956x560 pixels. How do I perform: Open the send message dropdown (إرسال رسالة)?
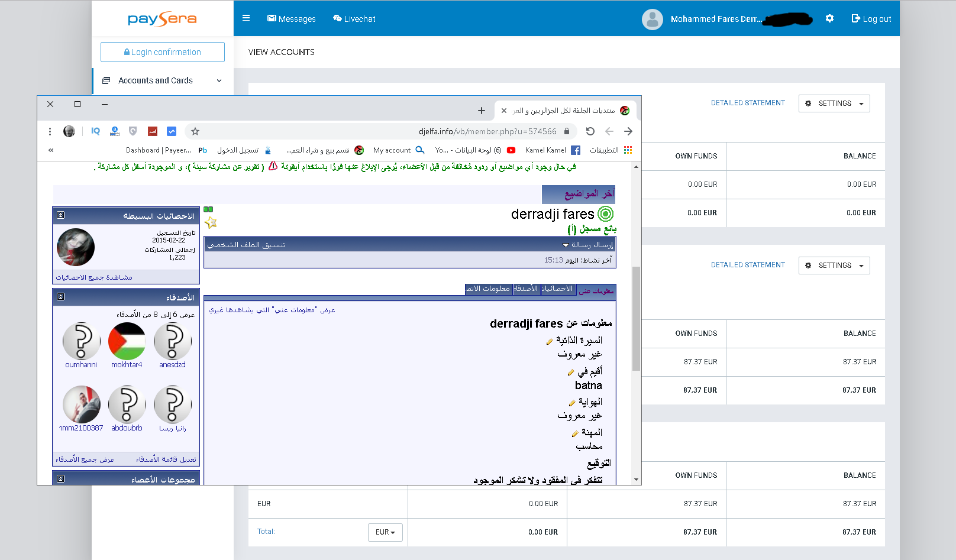point(588,245)
